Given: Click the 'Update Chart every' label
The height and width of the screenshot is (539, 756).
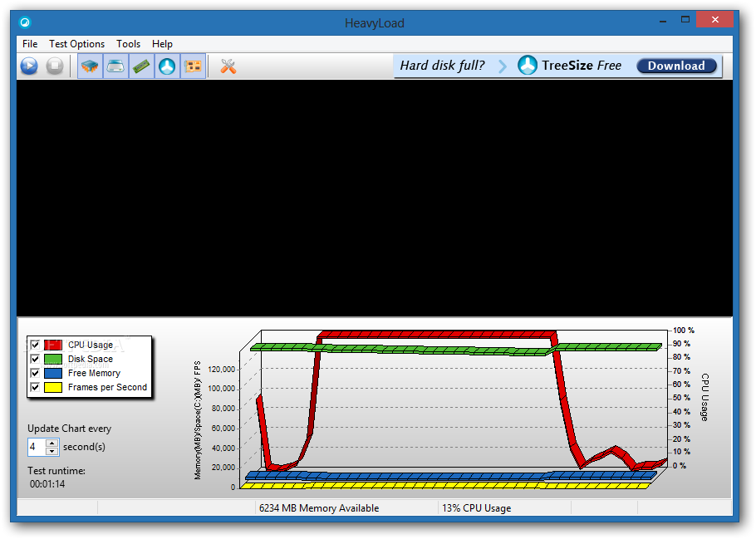Looking at the screenshot, I should [70, 428].
